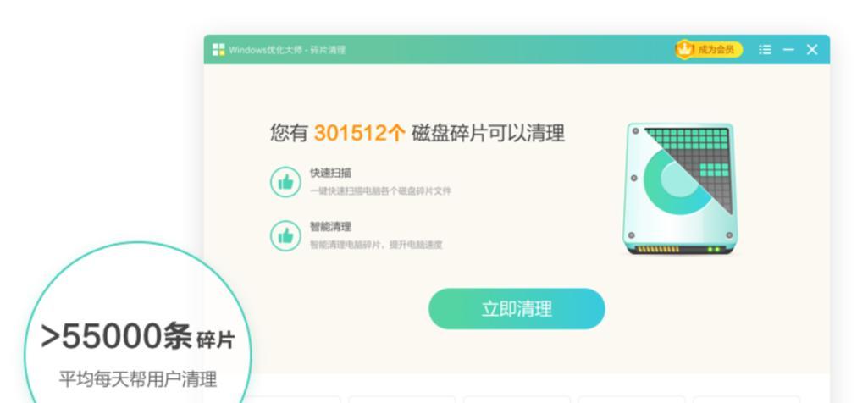This screenshot has height=403, width=868.
Task: Click the thumbs-up icon beside 快速扫描
Action: pos(285,182)
